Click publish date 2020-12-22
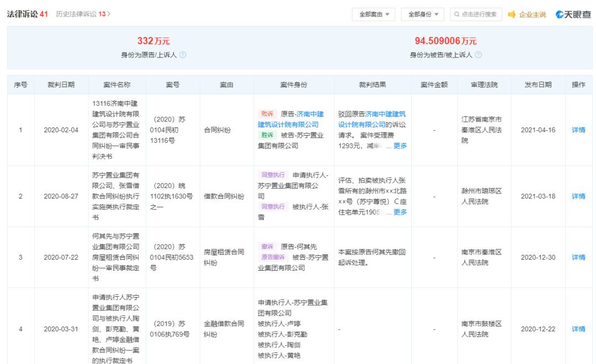 (x=538, y=329)
